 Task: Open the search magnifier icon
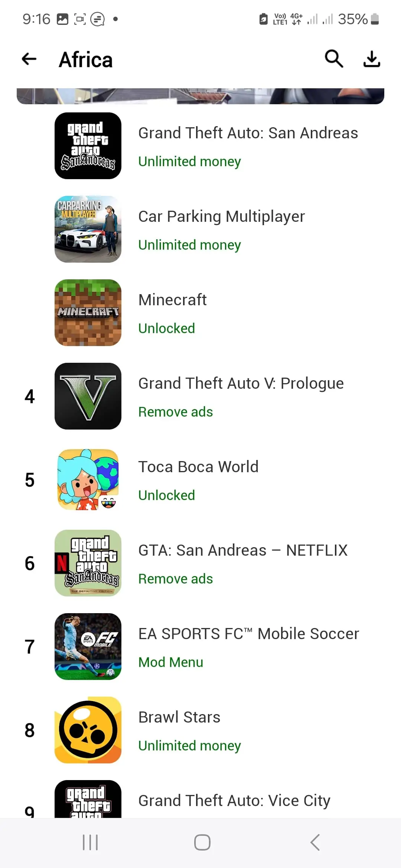pos(334,59)
